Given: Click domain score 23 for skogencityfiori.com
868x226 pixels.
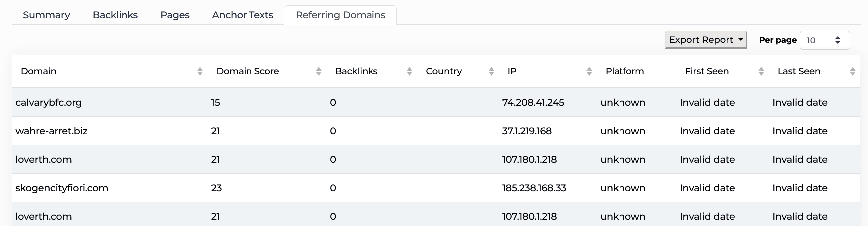Looking at the screenshot, I should tap(216, 188).
